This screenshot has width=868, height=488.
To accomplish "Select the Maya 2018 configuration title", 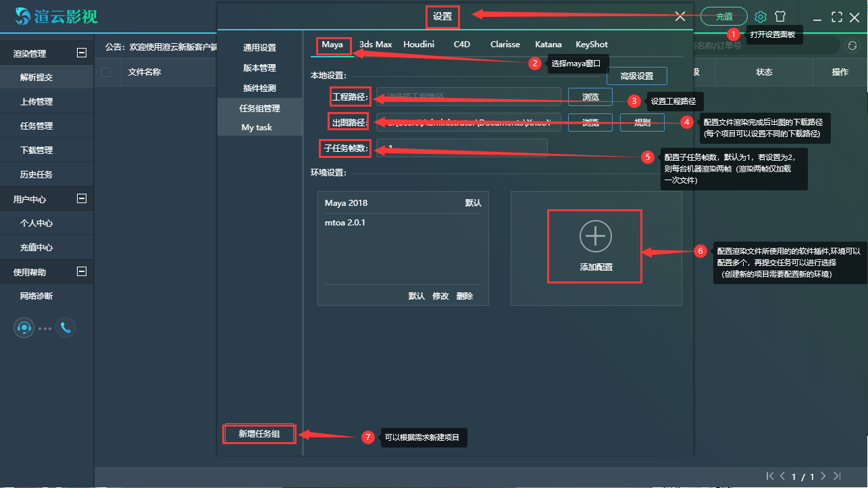I will 347,203.
